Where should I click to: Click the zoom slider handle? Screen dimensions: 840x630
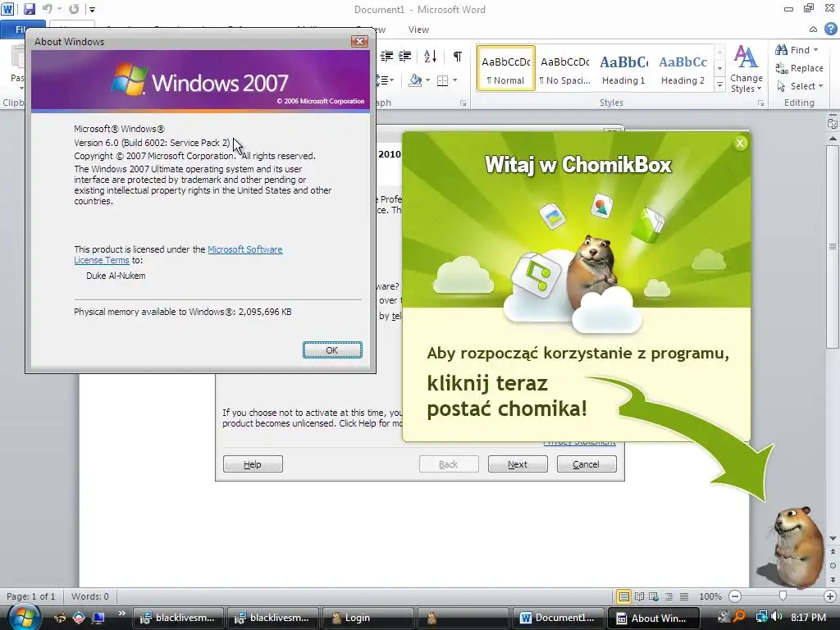pos(783,596)
